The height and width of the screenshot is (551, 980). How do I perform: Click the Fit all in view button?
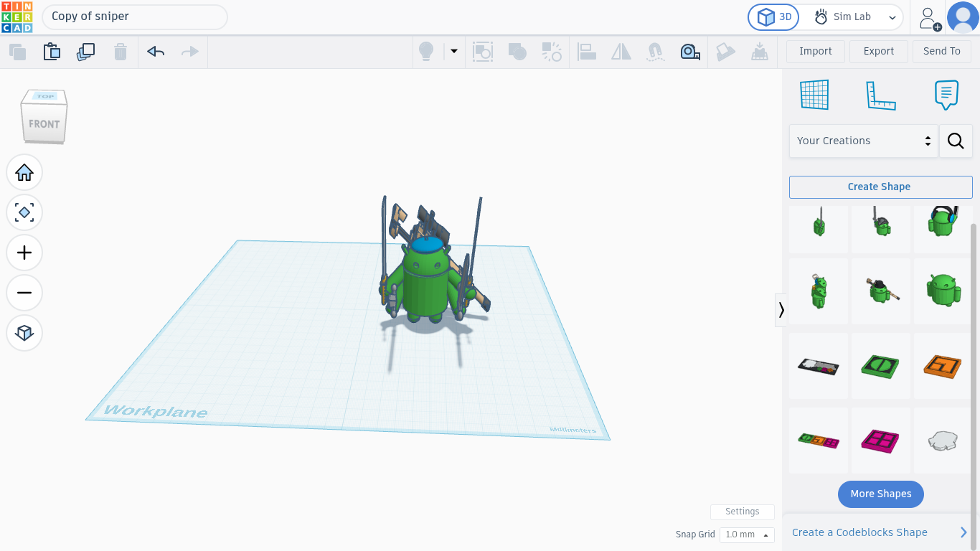click(x=24, y=212)
